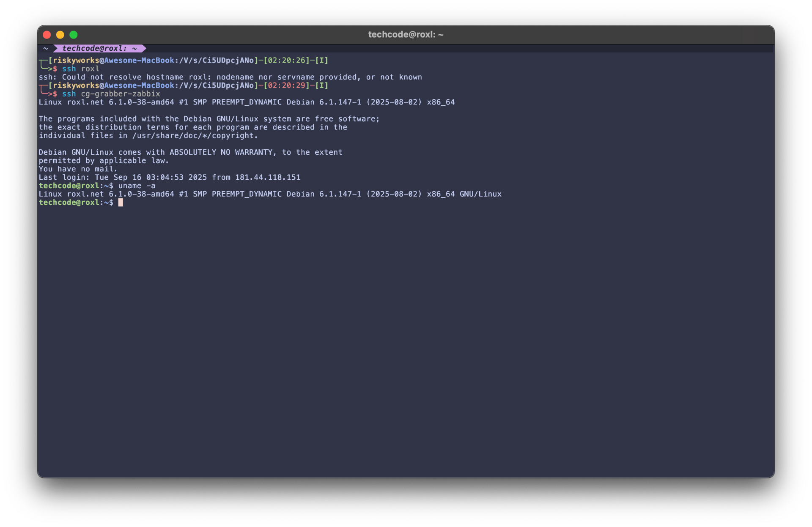Viewport: 812px width, 527px height.
Task: Click 'GNU/Linux' at the end of the uname output
Action: pyautogui.click(x=480, y=194)
